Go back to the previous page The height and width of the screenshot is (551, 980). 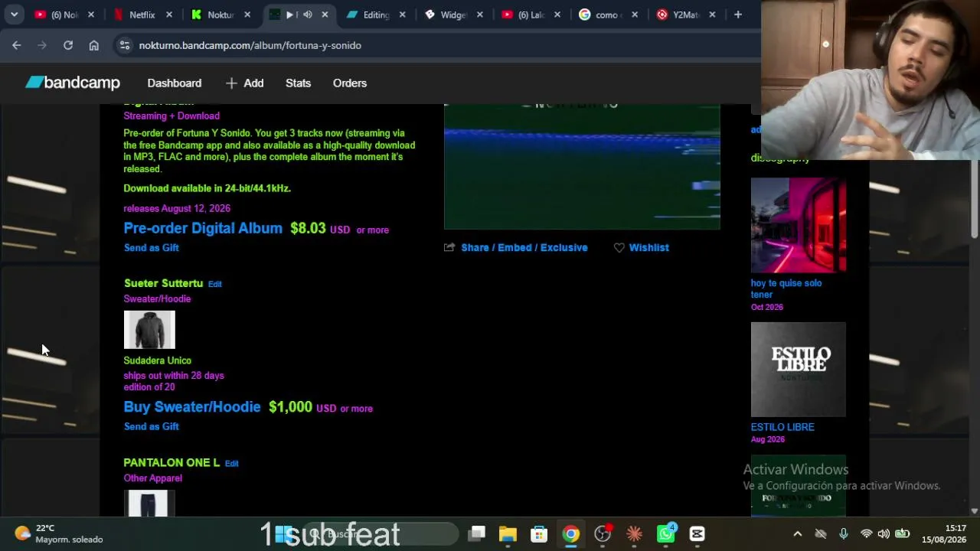coord(16,45)
